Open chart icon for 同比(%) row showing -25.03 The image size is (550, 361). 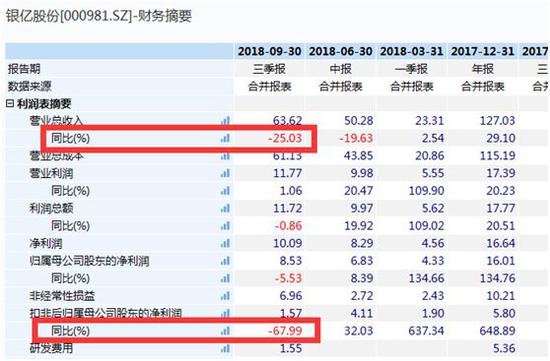(225, 138)
